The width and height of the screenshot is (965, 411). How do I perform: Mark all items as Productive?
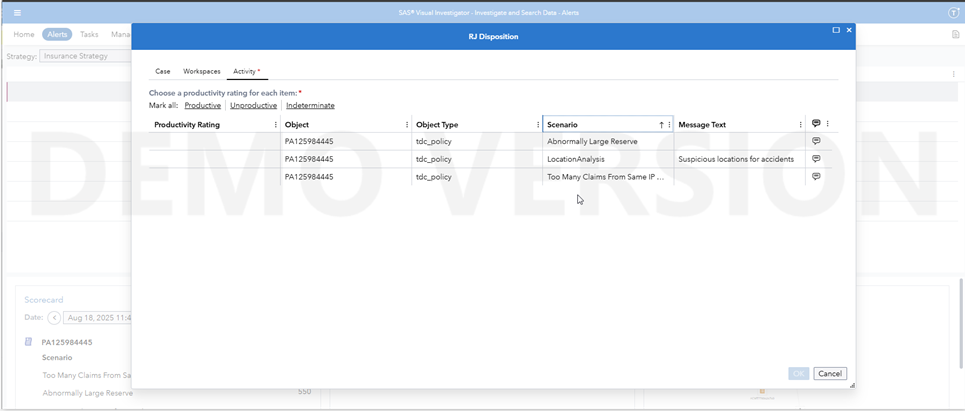coord(202,106)
